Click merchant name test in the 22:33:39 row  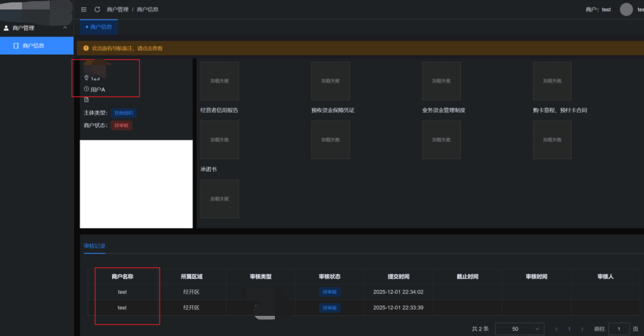[123, 308]
